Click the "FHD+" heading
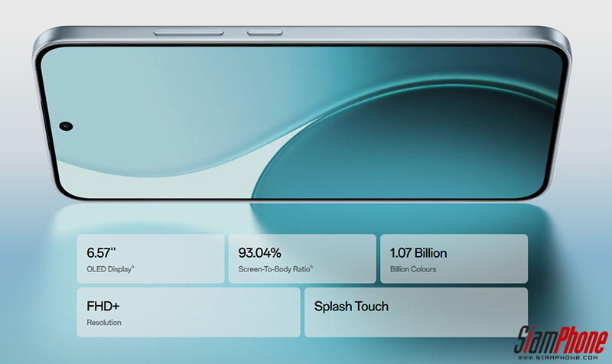The height and width of the screenshot is (364, 612). click(103, 306)
